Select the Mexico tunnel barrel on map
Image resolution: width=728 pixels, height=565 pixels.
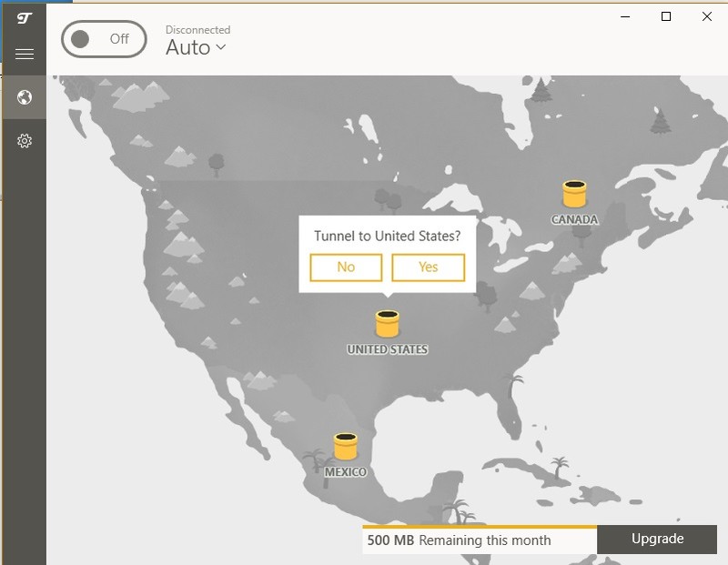[x=346, y=447]
